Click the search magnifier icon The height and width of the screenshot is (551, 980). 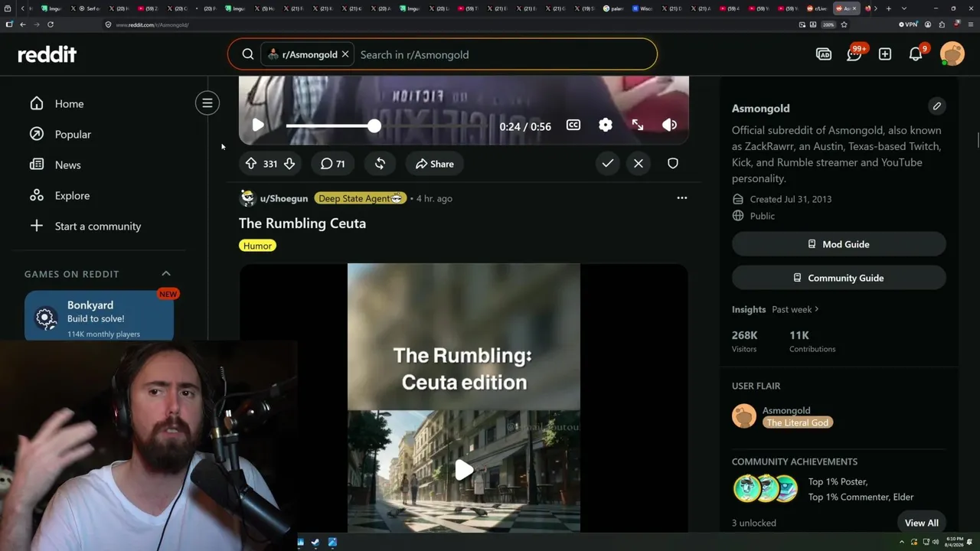tap(248, 54)
